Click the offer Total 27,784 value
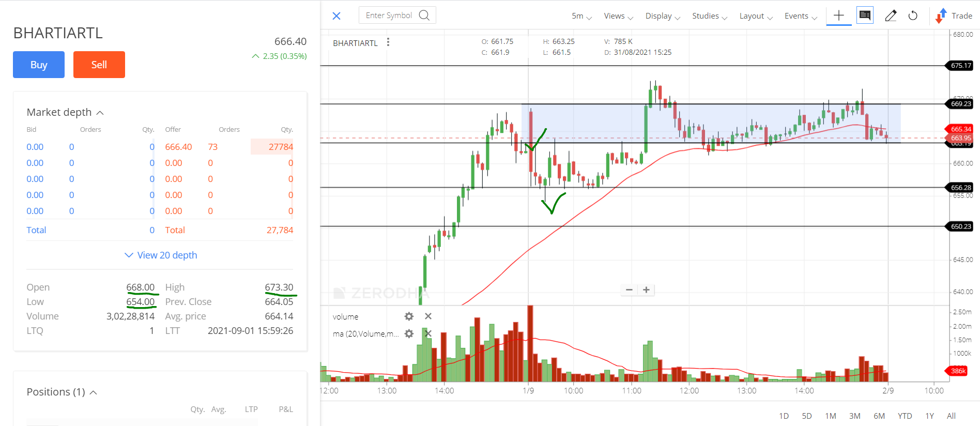The image size is (980, 426). [x=280, y=230]
